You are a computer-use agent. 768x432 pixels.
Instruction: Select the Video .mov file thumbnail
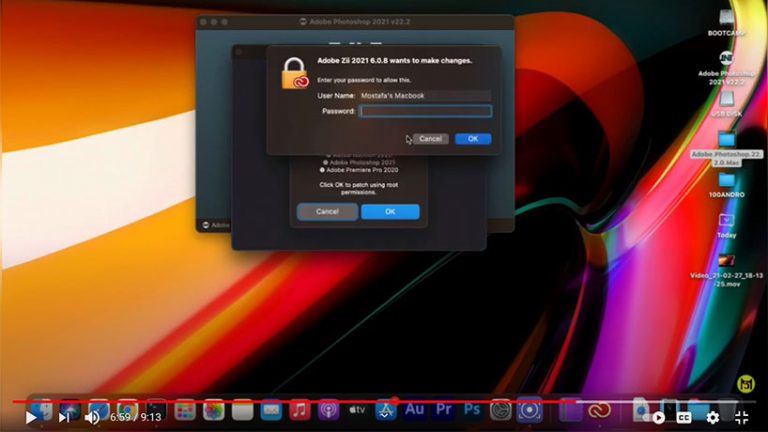click(726, 261)
